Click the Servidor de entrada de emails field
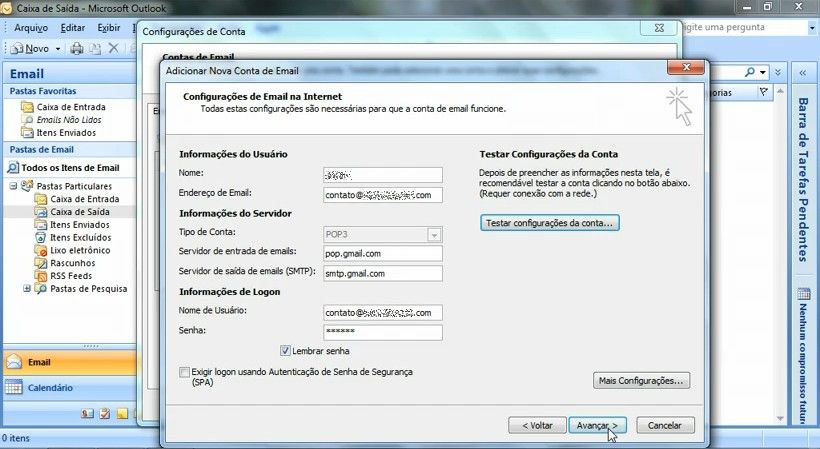820x449 pixels. (x=383, y=253)
